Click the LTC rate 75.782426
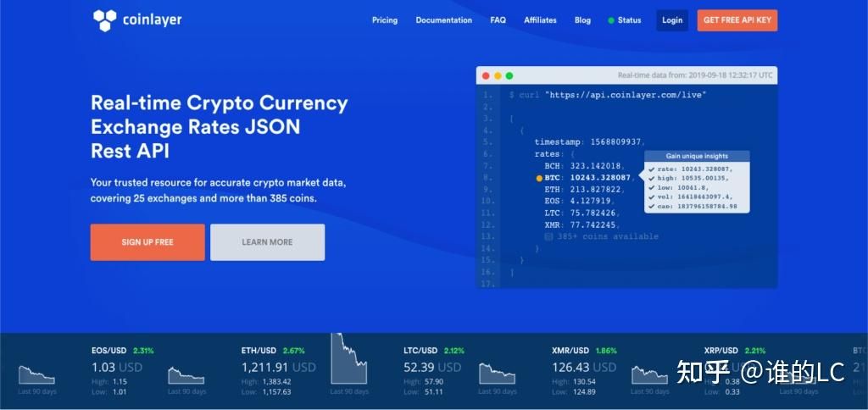The height and width of the screenshot is (410, 868). pyautogui.click(x=593, y=213)
